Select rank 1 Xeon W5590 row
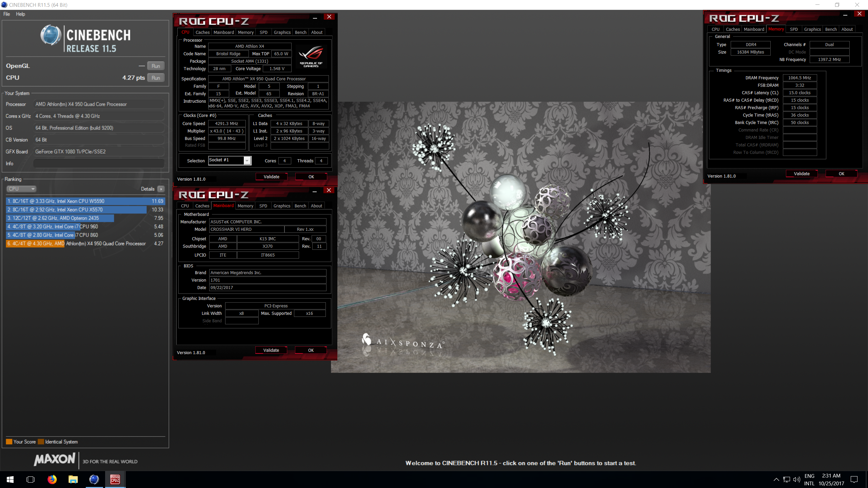Image resolution: width=868 pixels, height=488 pixels. click(x=85, y=201)
